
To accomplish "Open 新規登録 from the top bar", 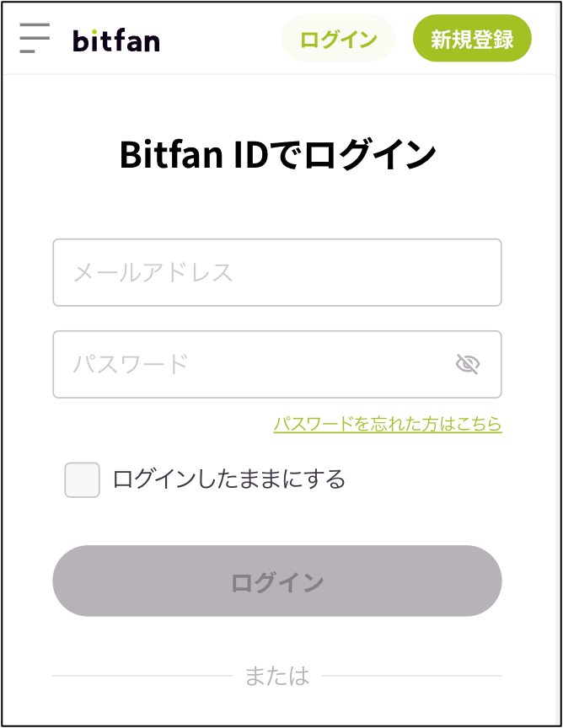I will coord(472,38).
